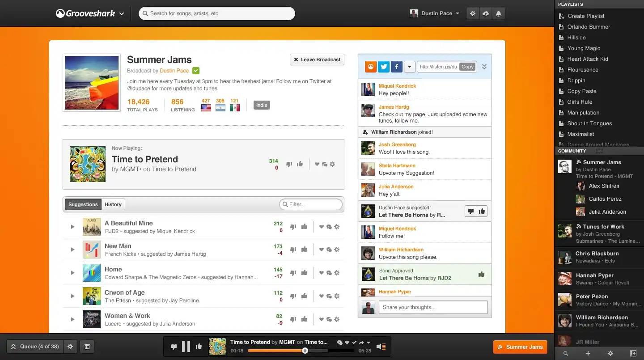Favorite Time to Pretend with the heart icon

(318, 164)
